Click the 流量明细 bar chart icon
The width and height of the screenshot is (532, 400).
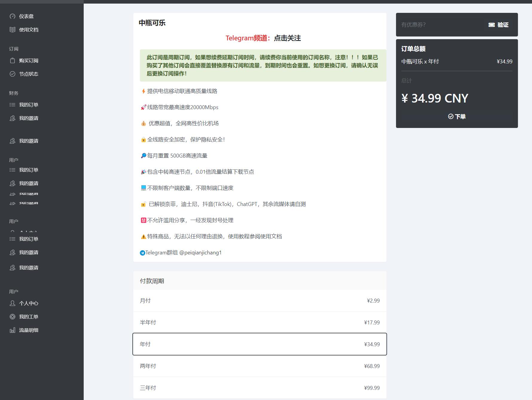point(13,330)
